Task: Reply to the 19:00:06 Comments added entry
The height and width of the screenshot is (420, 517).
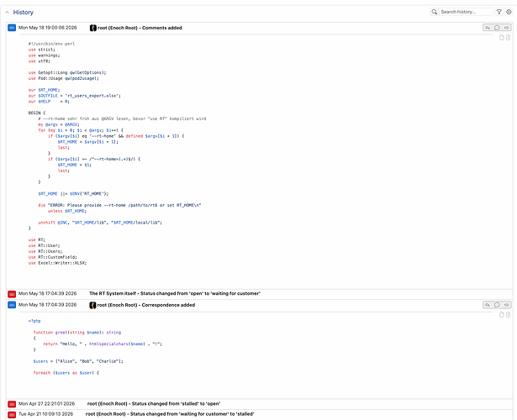Action: coord(488,28)
